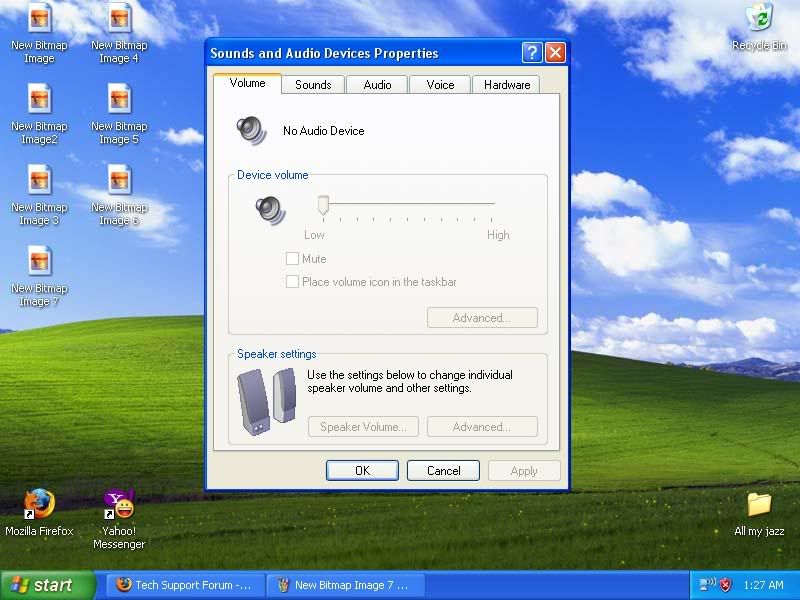This screenshot has width=800, height=600.
Task: Click the red security shield tray icon
Action: 726,585
